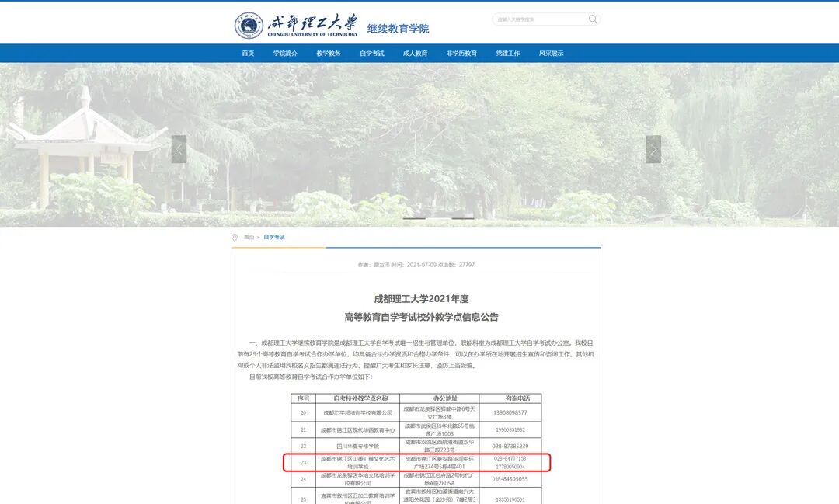Click the breadcrumb location pin icon
Image resolution: width=839 pixels, height=504 pixels.
[x=235, y=237]
